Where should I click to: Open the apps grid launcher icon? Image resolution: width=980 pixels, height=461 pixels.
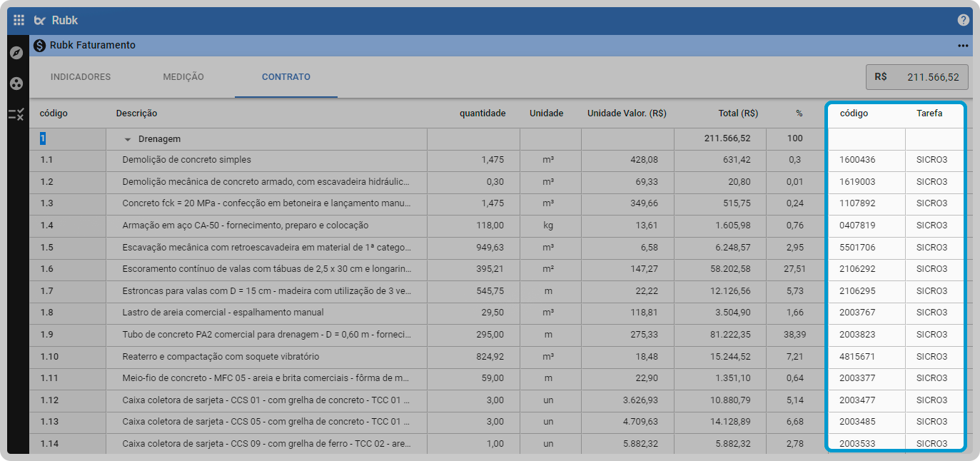tap(19, 20)
